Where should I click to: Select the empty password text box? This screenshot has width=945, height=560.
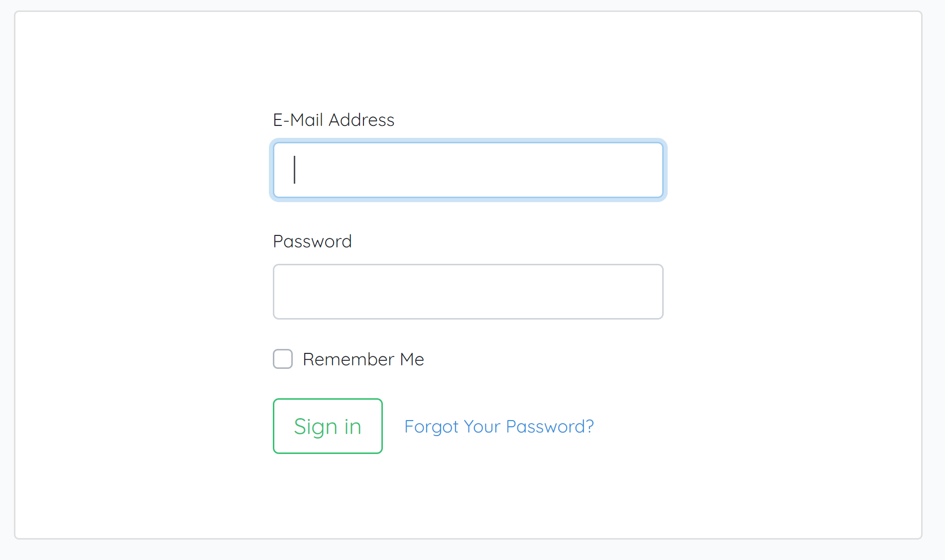coord(468,292)
